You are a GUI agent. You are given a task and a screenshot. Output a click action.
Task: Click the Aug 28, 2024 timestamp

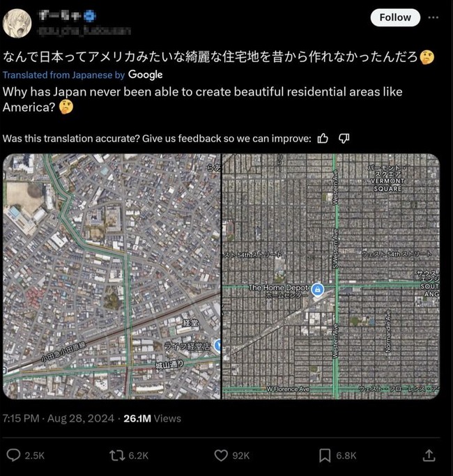pyautogui.click(x=81, y=418)
